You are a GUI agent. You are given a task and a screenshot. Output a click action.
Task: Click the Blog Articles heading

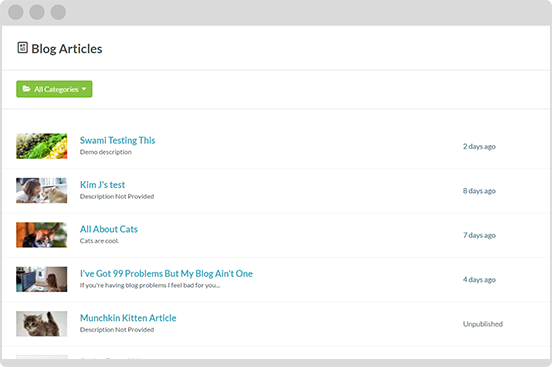(x=67, y=49)
